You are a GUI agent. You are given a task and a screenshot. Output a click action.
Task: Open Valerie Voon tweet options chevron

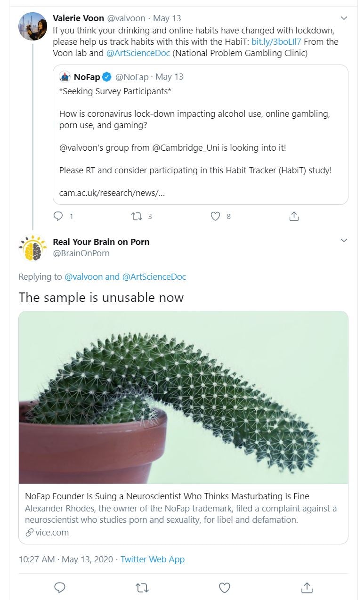[x=344, y=18]
